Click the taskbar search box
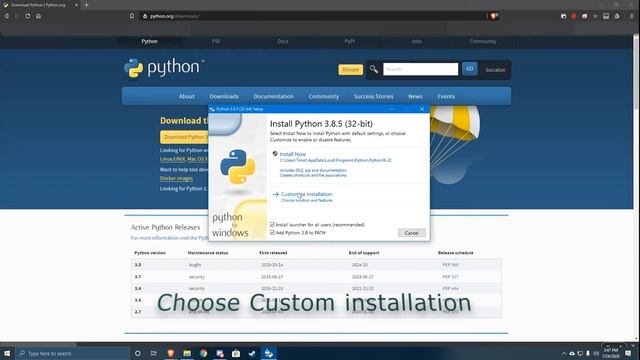 click(73, 353)
